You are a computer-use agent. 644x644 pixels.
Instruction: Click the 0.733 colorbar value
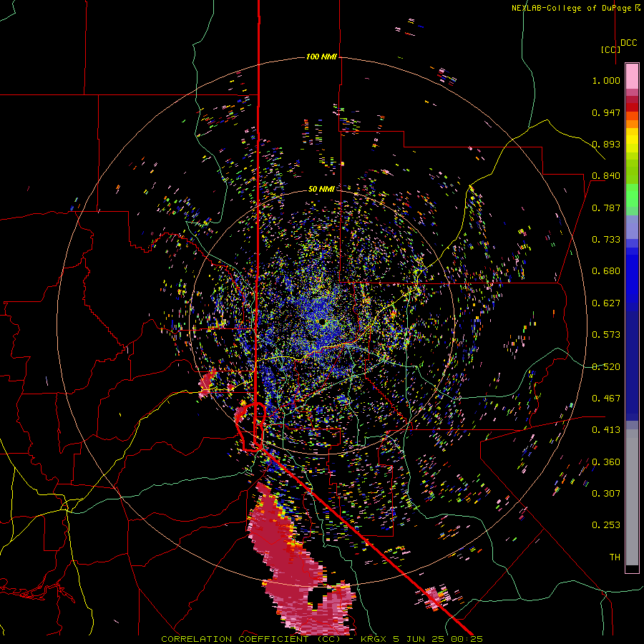point(606,240)
